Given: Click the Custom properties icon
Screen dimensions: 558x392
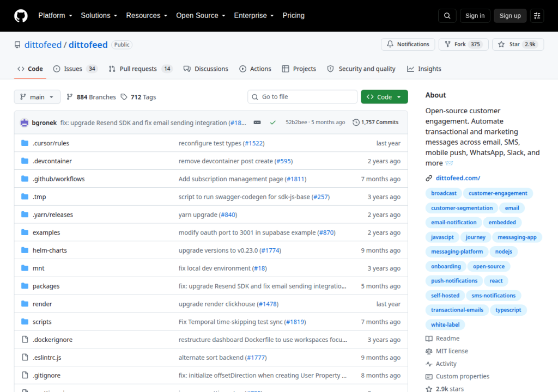Looking at the screenshot, I should pos(429,376).
